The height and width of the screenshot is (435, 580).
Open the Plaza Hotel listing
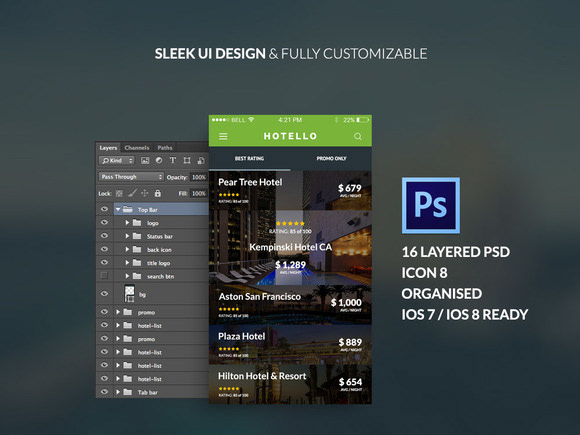point(290,345)
